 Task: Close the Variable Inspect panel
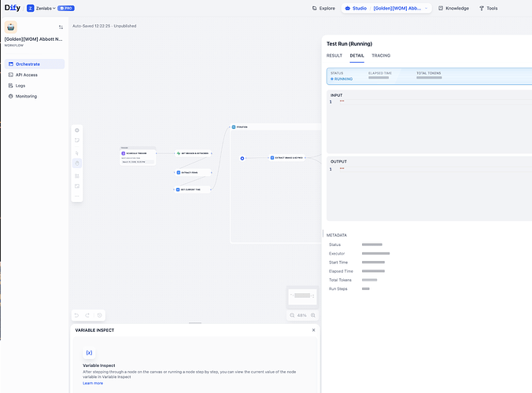click(x=313, y=330)
